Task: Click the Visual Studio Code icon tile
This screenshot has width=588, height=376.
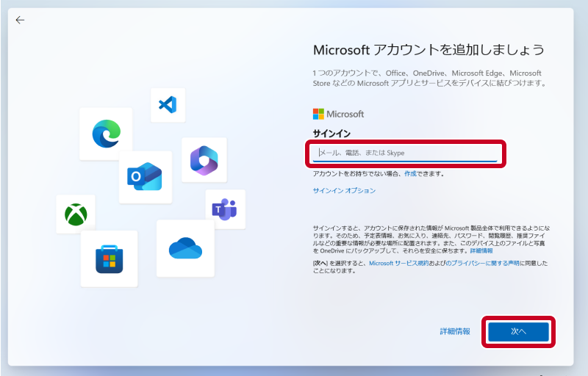Action: click(168, 105)
